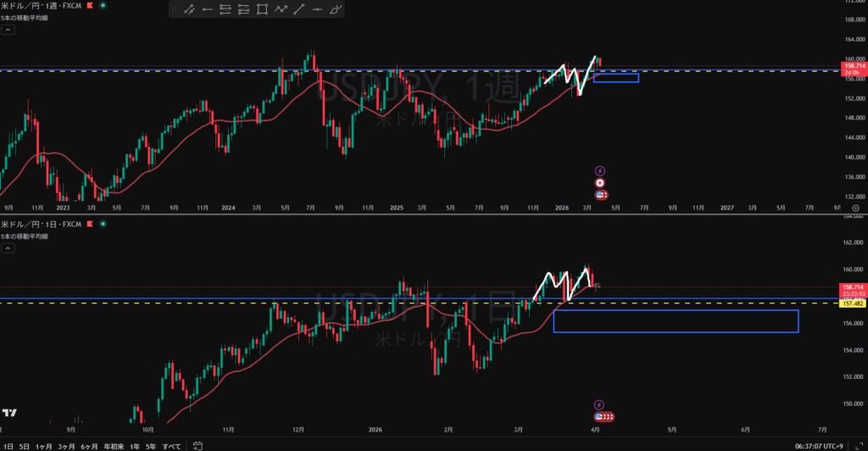
Task: Select the path zigzag drawing tool
Action: tap(281, 10)
